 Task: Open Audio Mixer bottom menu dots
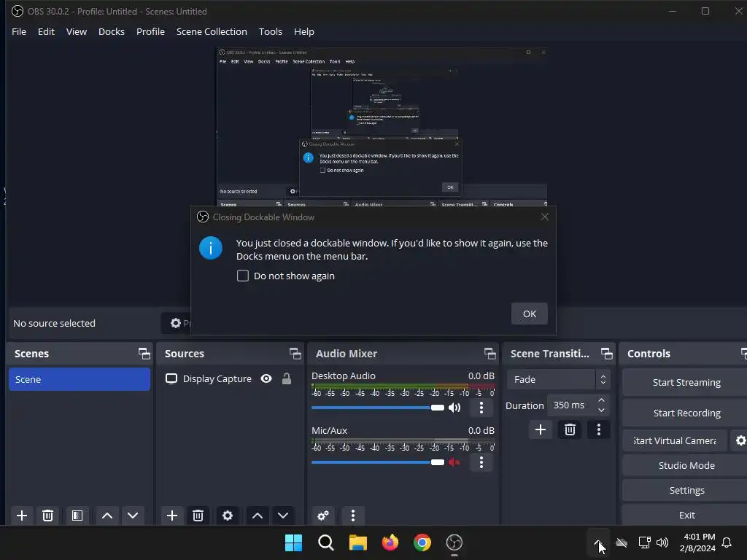click(352, 516)
